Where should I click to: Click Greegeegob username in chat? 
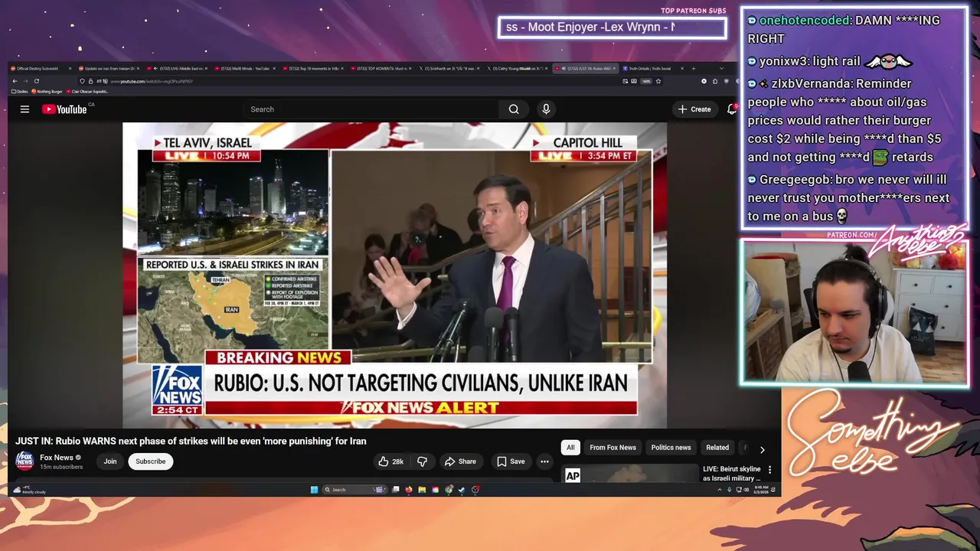pos(795,180)
